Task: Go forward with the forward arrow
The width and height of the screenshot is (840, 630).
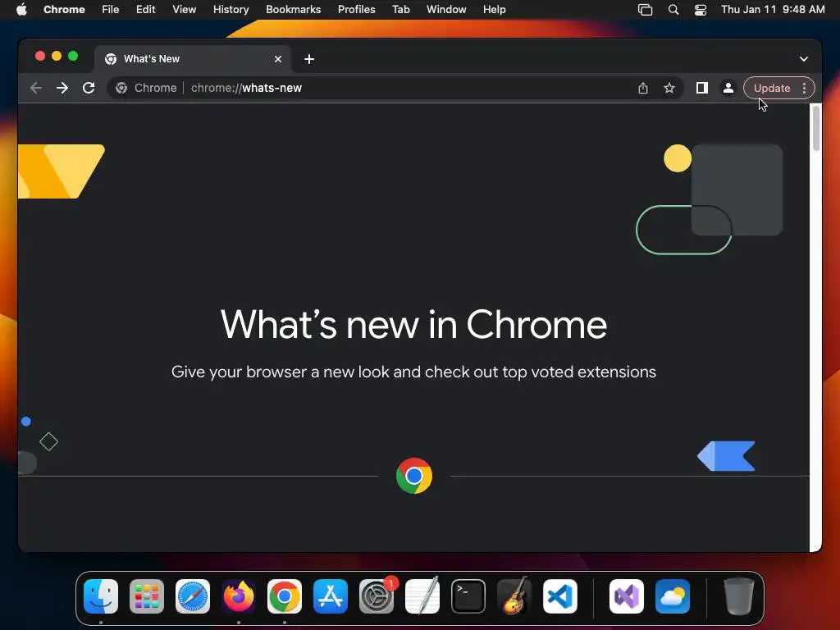Action: (x=62, y=88)
